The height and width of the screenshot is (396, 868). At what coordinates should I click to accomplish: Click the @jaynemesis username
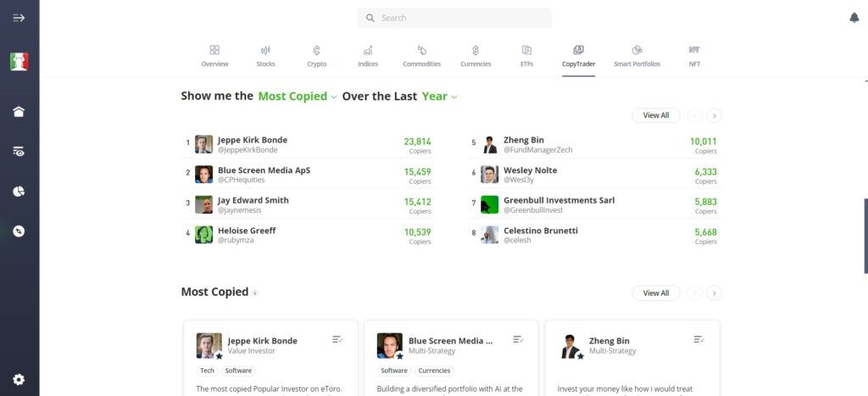pos(239,210)
